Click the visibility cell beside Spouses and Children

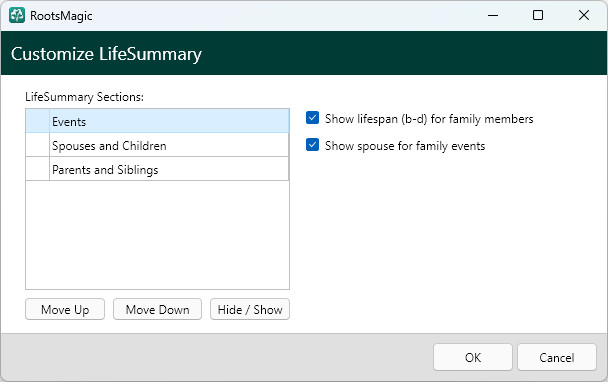tap(38, 145)
